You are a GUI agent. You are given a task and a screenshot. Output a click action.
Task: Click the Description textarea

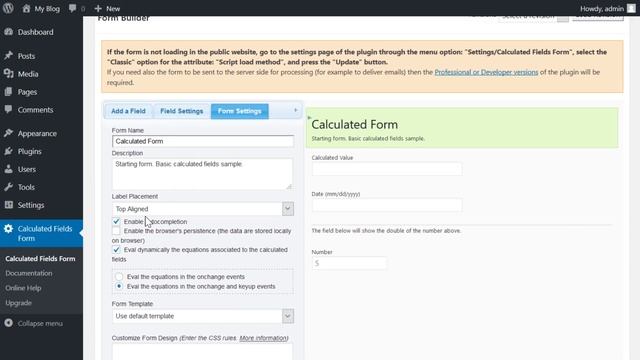(202, 174)
